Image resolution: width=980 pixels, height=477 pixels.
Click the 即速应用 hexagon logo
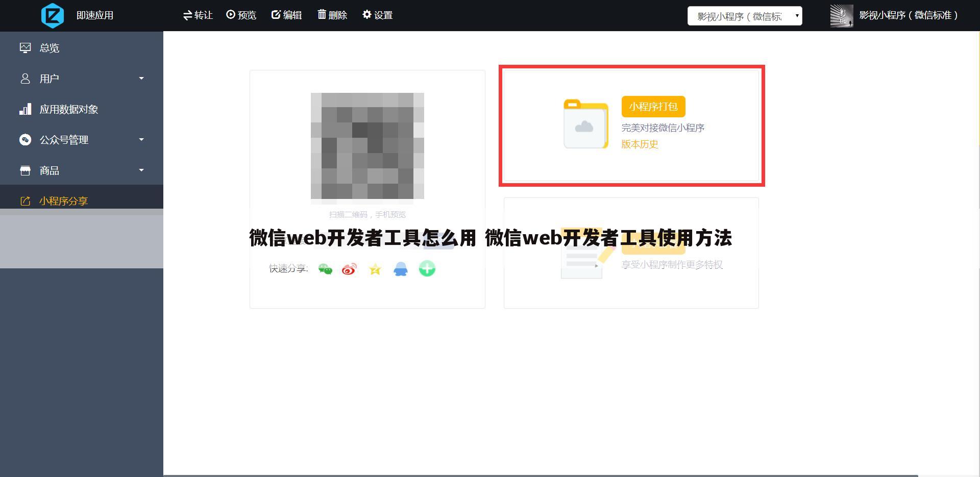click(53, 15)
